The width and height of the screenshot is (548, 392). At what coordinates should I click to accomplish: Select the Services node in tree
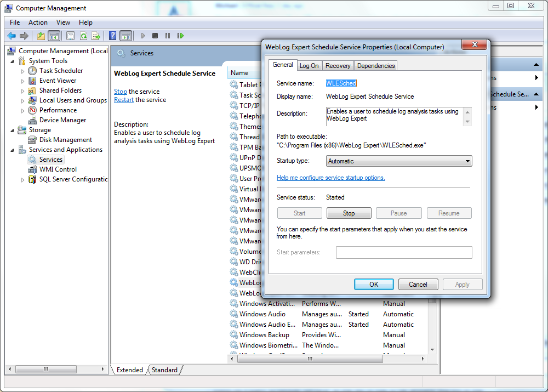[x=50, y=160]
